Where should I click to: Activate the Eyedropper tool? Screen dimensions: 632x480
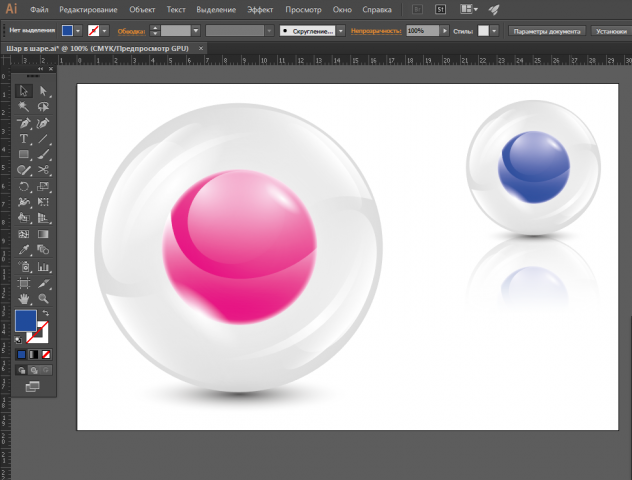pos(24,250)
